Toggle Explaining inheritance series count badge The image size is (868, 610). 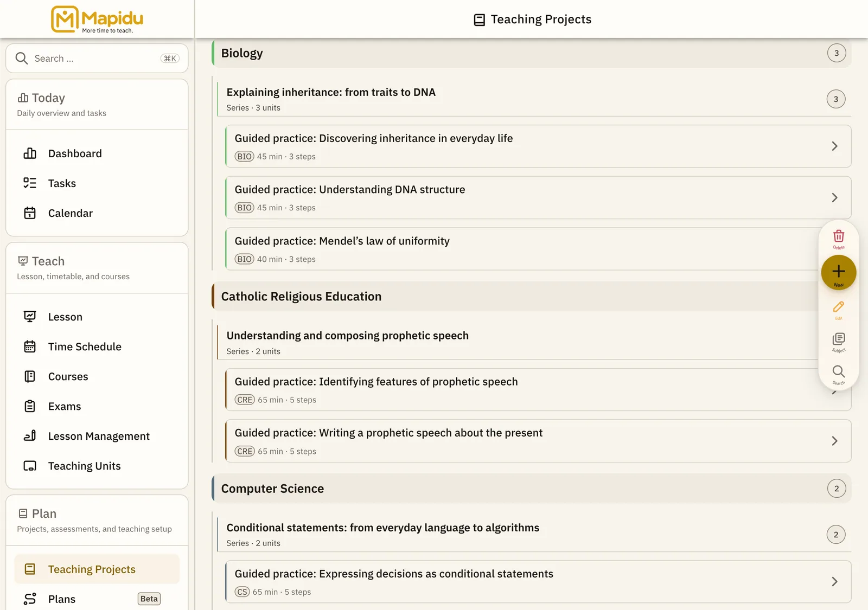836,99
